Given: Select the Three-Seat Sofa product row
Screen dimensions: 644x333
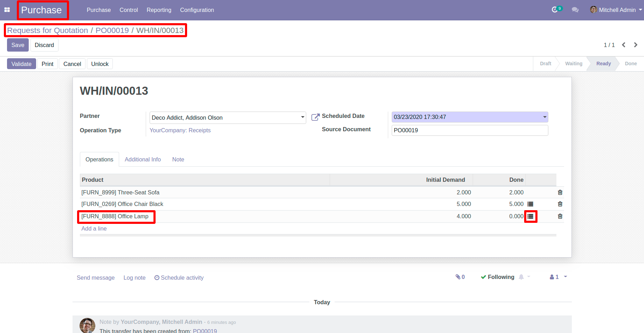Looking at the screenshot, I should [x=322, y=192].
